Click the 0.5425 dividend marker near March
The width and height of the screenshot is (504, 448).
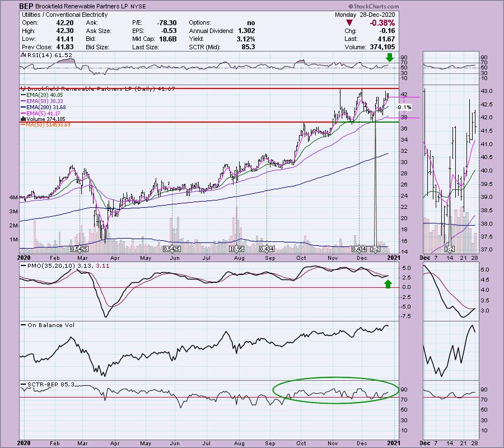click(x=80, y=249)
